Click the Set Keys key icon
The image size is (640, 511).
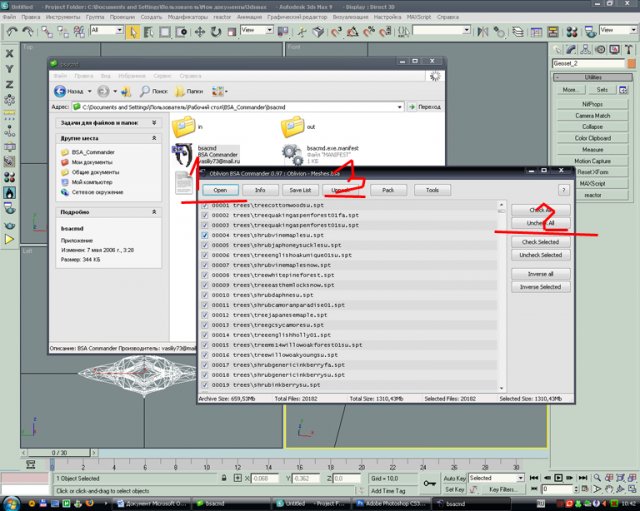[x=429, y=483]
